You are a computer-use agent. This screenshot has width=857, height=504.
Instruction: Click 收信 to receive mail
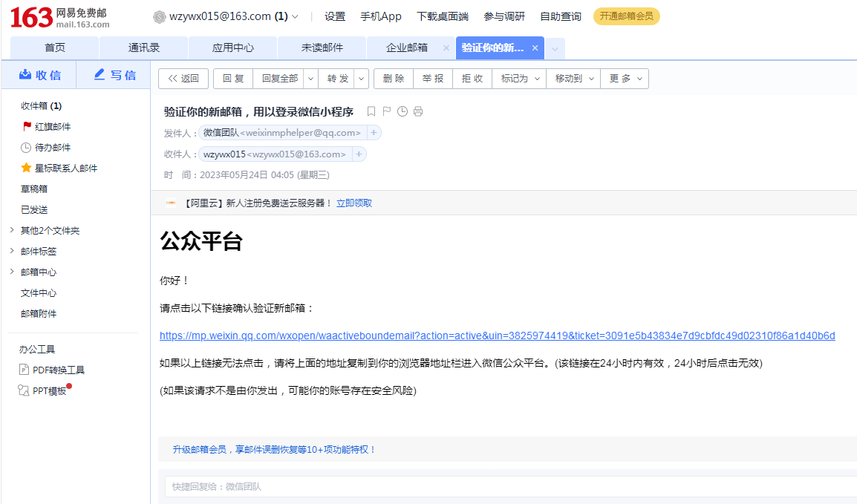(x=40, y=76)
